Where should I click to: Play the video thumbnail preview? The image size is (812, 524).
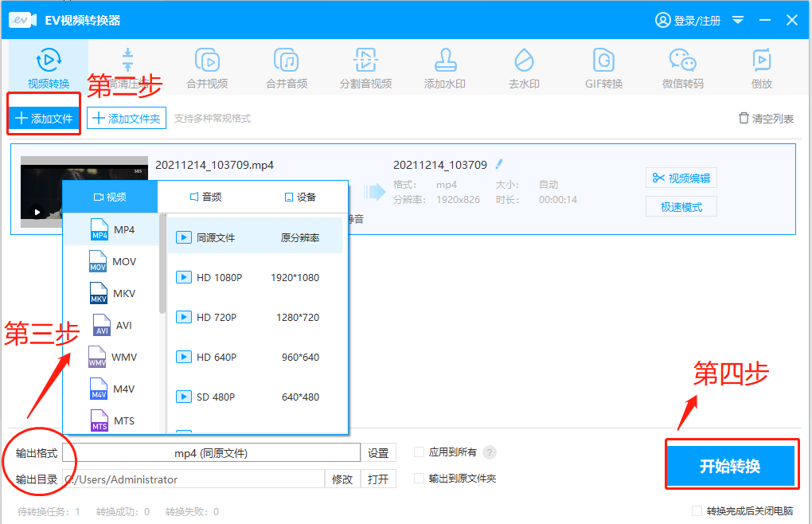pos(37,212)
